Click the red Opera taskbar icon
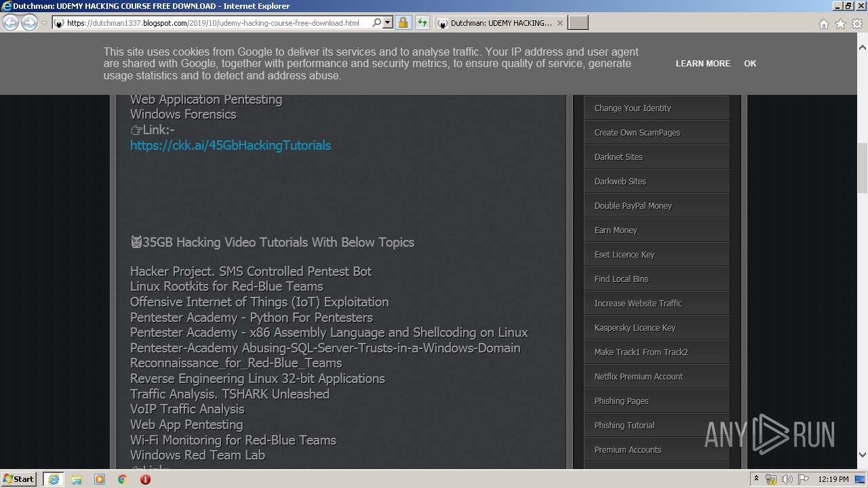This screenshot has height=488, width=868. 145,479
